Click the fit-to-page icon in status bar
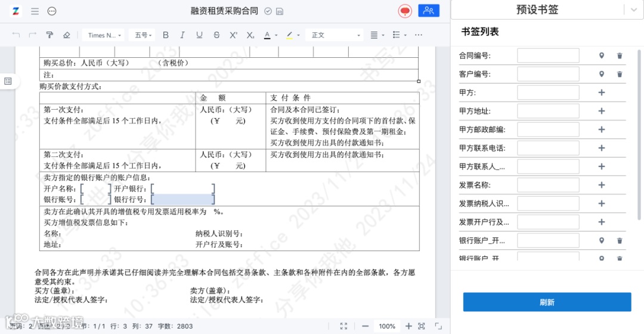This screenshot has height=334, width=644. click(x=422, y=326)
